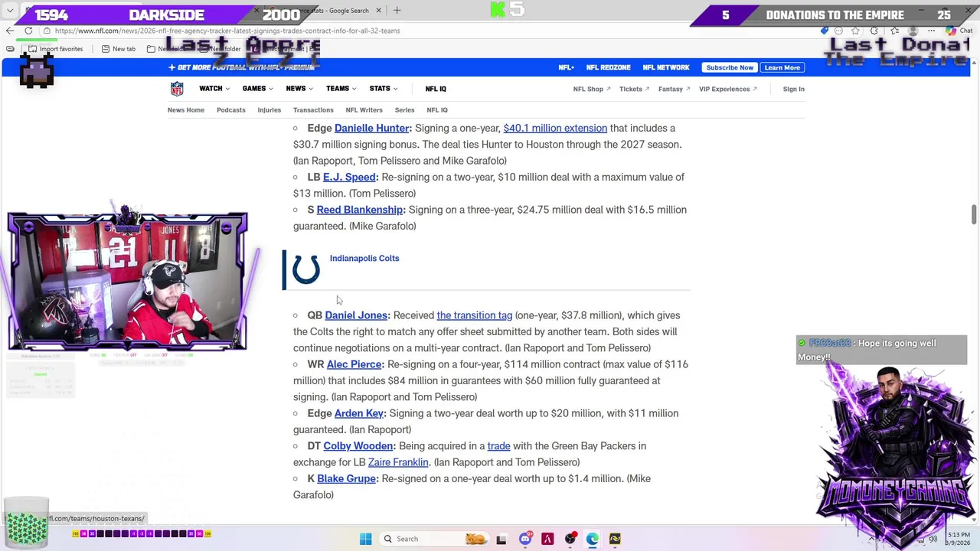Click the page actions circle icon in address bar
The width and height of the screenshot is (980, 551).
(838, 31)
